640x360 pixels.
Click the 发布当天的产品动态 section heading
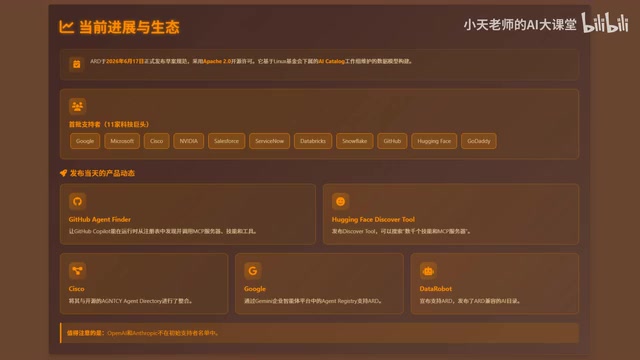tap(102, 173)
